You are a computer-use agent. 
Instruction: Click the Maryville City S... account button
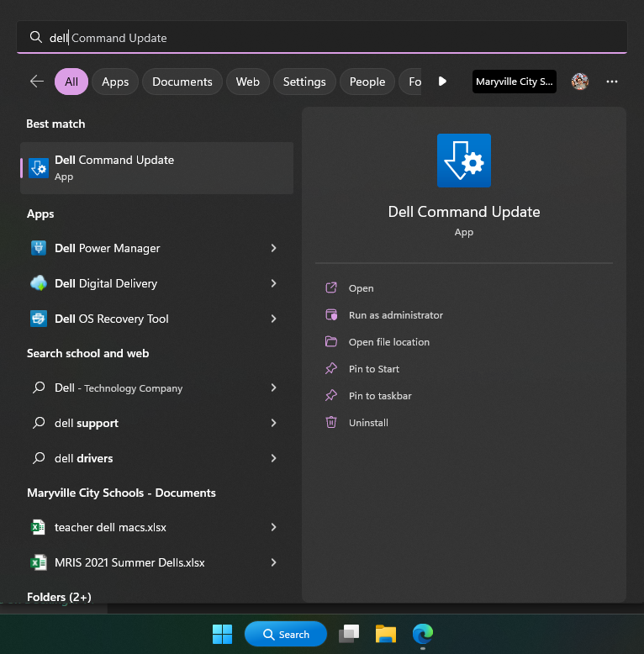click(515, 82)
